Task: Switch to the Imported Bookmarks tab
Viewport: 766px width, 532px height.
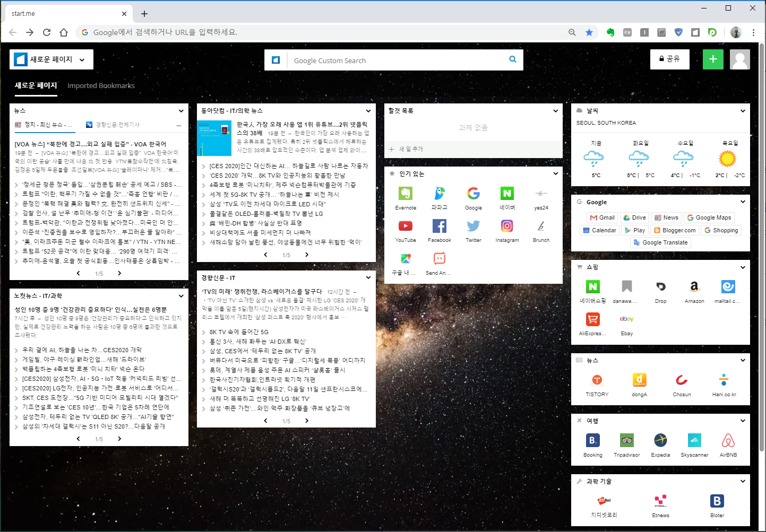Action: coord(101,85)
